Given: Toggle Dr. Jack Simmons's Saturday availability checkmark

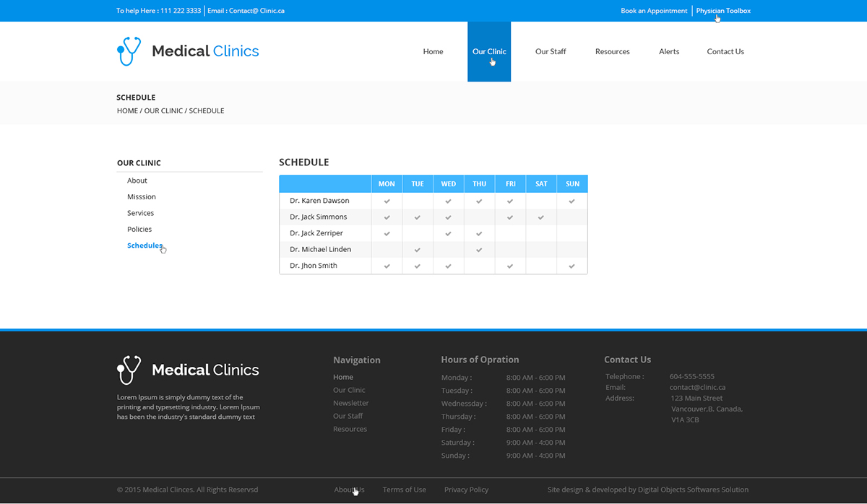Looking at the screenshot, I should pos(541,217).
